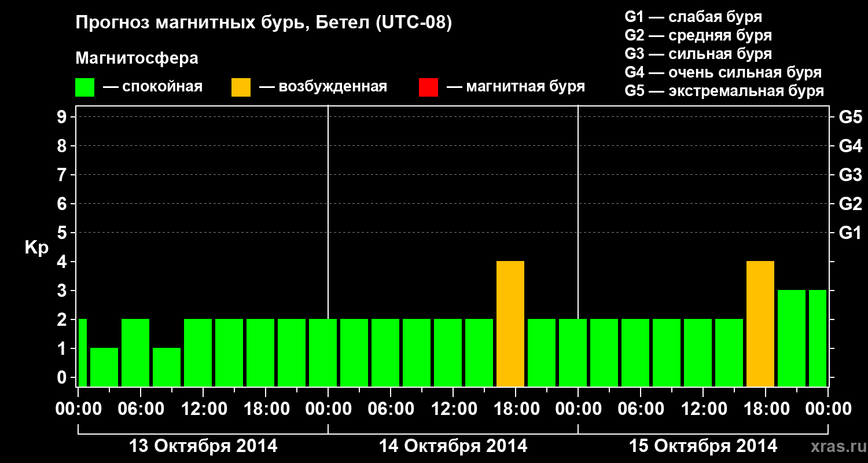Click the '— магнитная буря' legend label
Viewport: 868px width, 463px height.
click(x=516, y=87)
